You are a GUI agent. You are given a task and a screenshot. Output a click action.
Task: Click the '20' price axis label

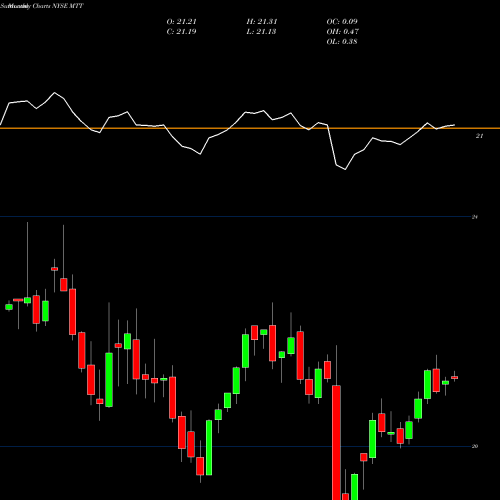475,446
